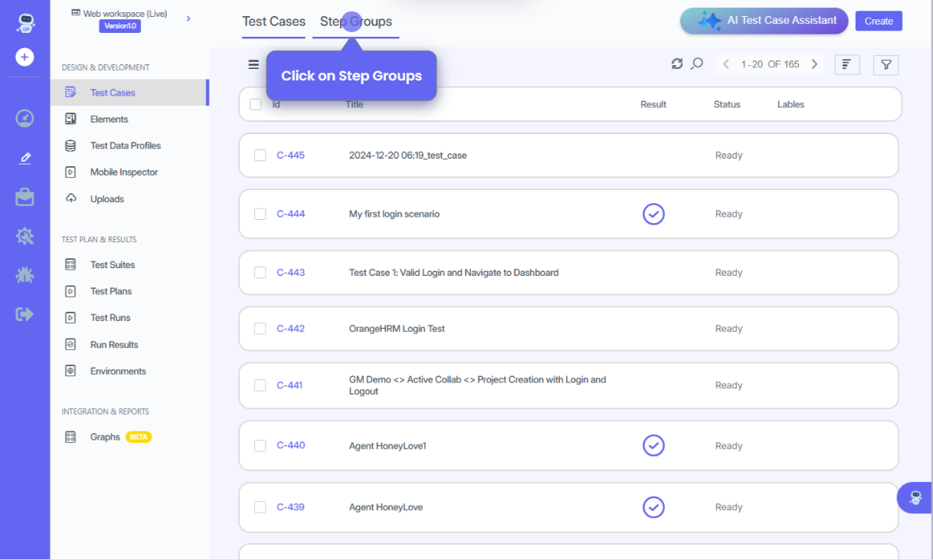Image resolution: width=933 pixels, height=560 pixels.
Task: Open the filter funnel icon
Action: coord(886,65)
